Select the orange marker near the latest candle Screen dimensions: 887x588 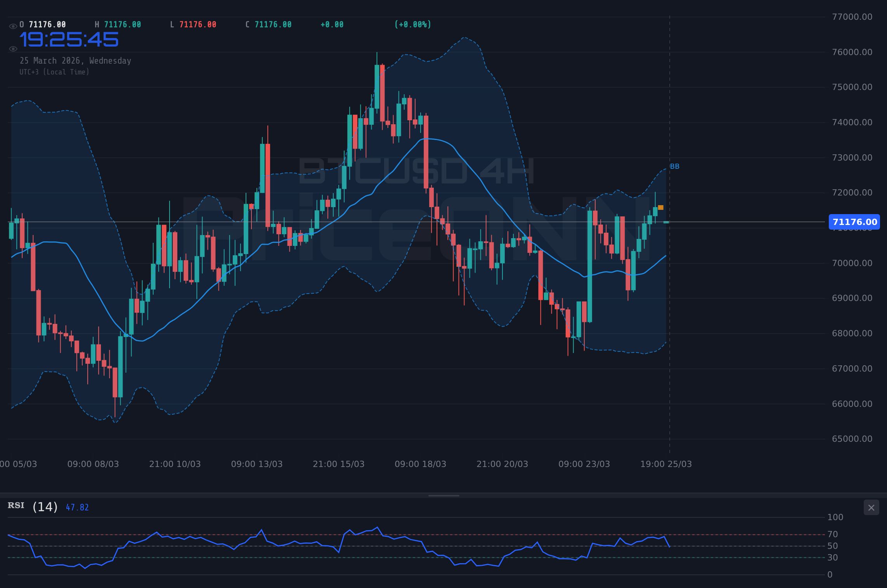[661, 208]
